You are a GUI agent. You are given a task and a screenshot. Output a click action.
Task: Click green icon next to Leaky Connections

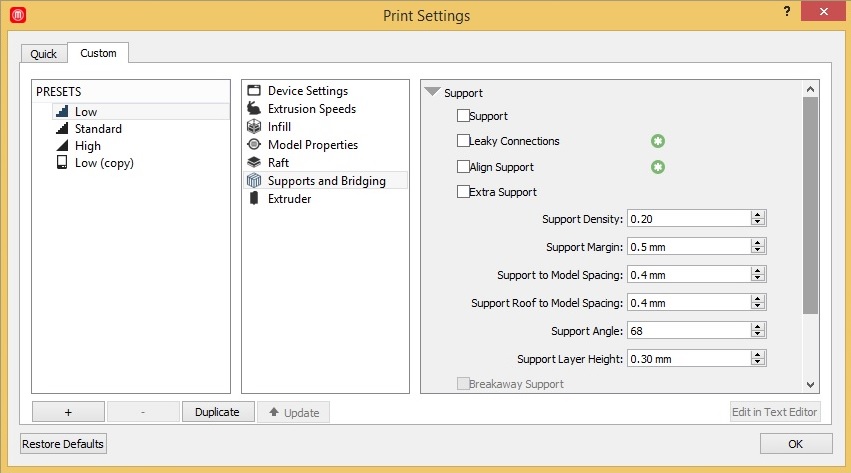pos(658,142)
